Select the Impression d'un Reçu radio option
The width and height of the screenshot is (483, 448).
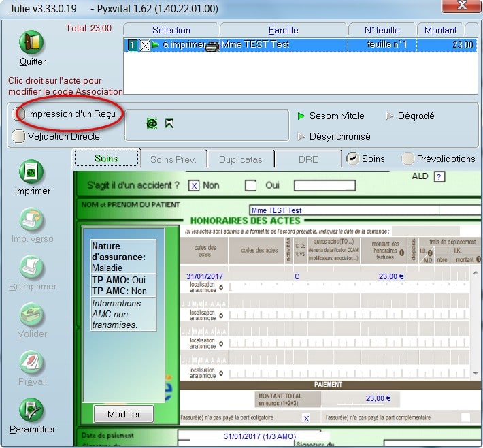click(19, 114)
